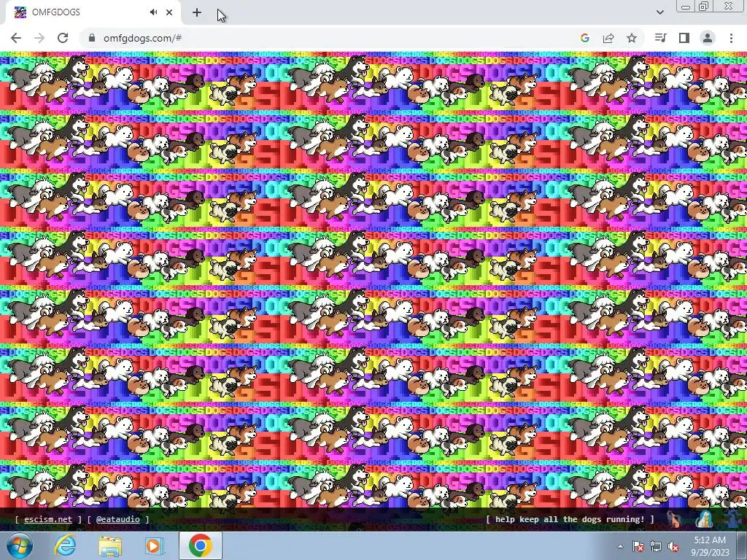
Task: Open Chrome's three-dot menu
Action: [731, 38]
